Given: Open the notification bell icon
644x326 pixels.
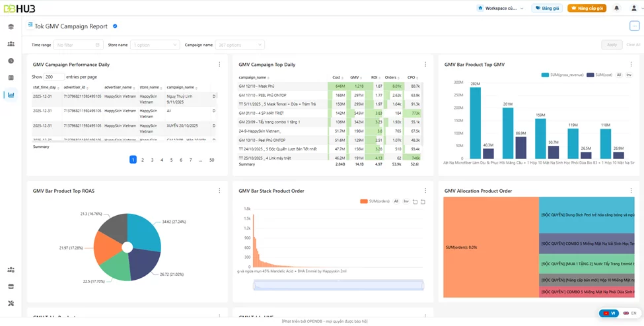Looking at the screenshot, I should coord(616,8).
